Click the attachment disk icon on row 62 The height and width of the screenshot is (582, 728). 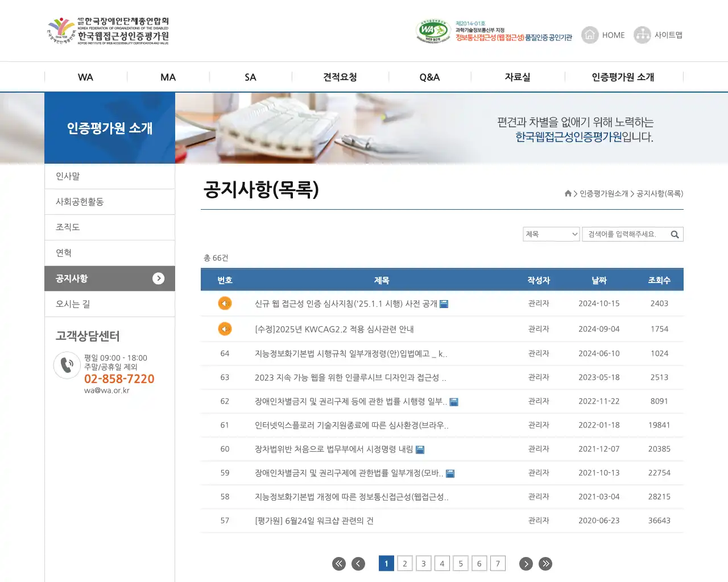pyautogui.click(x=454, y=402)
